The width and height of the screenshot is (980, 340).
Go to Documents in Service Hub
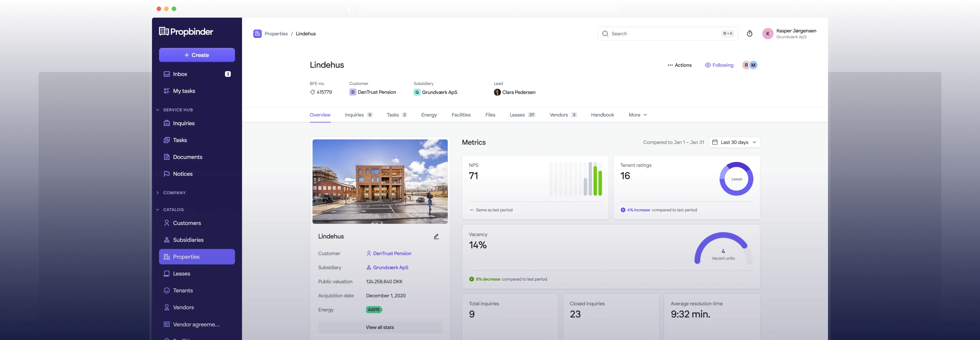(x=187, y=157)
